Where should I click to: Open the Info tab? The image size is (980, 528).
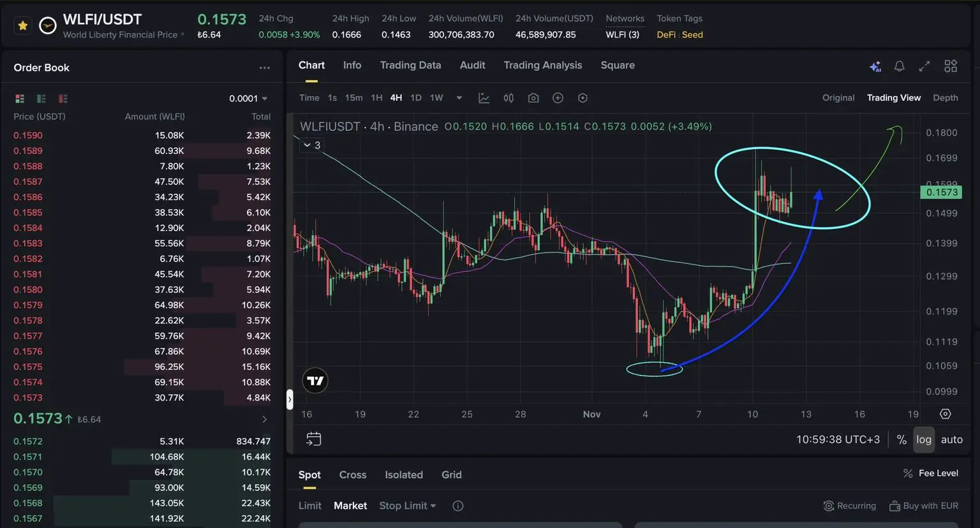tap(352, 65)
